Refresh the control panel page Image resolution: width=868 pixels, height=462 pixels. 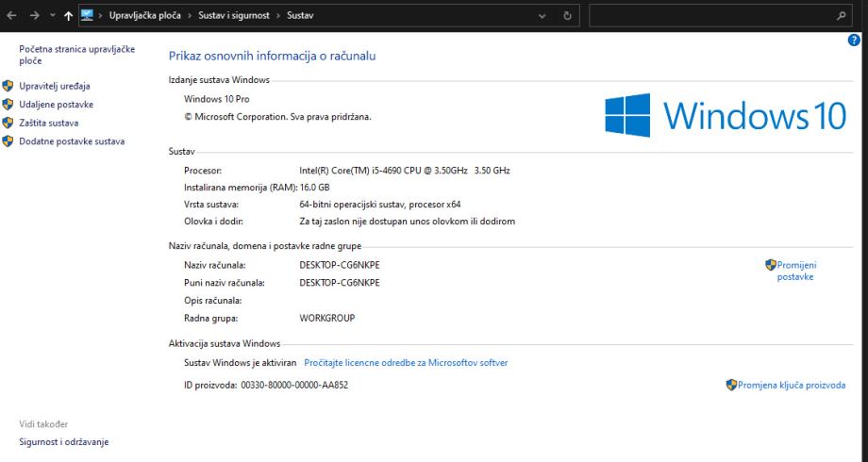click(x=567, y=15)
